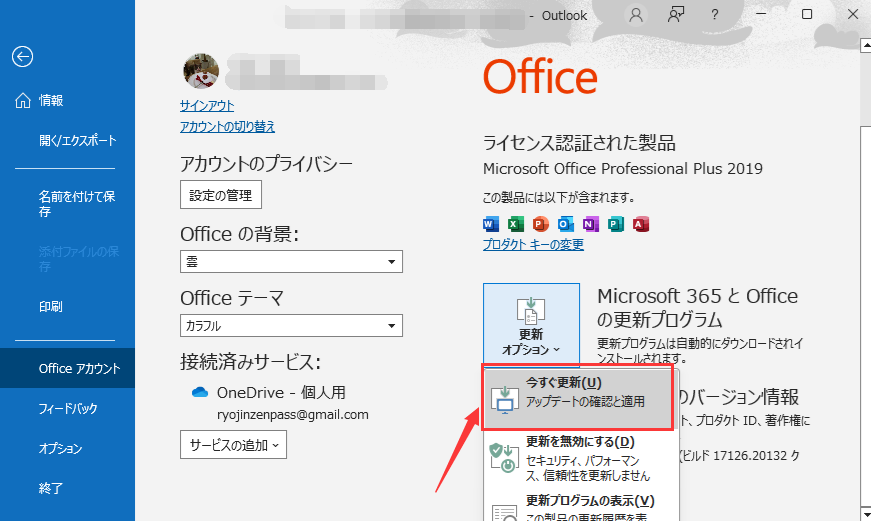871x521 pixels.
Task: Click the scrollbar down arrow
Action: (865, 514)
